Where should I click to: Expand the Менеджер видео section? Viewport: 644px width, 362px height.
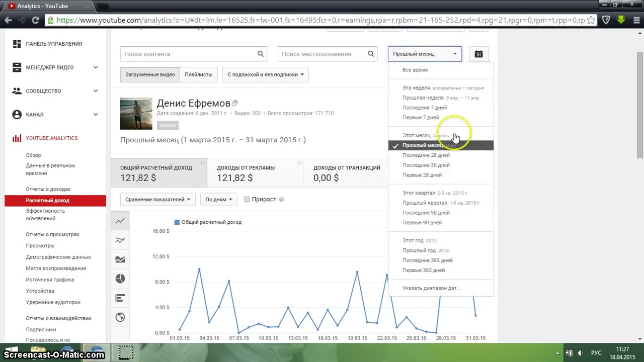click(x=96, y=67)
